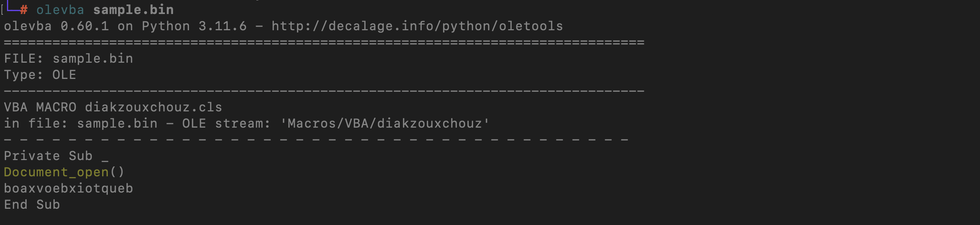Click the olevba command text
980x225 pixels.
(60, 10)
